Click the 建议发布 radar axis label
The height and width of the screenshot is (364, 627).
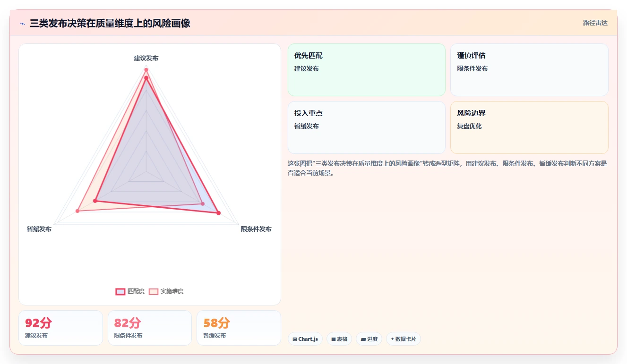pyautogui.click(x=146, y=58)
